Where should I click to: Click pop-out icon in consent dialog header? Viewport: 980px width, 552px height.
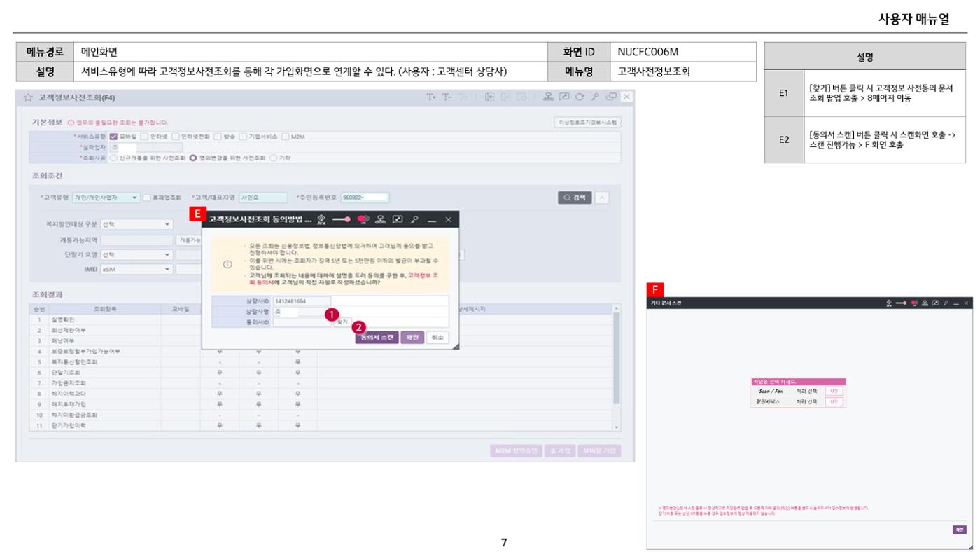(x=398, y=219)
